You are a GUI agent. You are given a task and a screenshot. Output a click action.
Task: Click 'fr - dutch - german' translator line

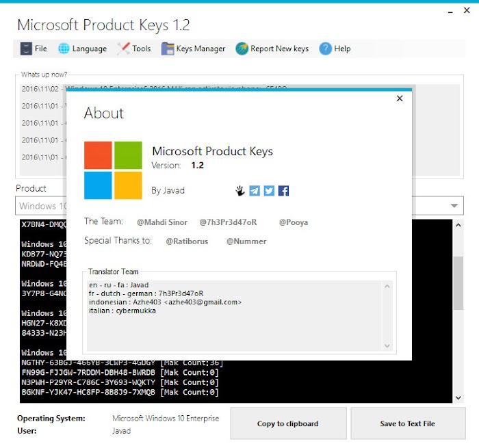click(146, 293)
